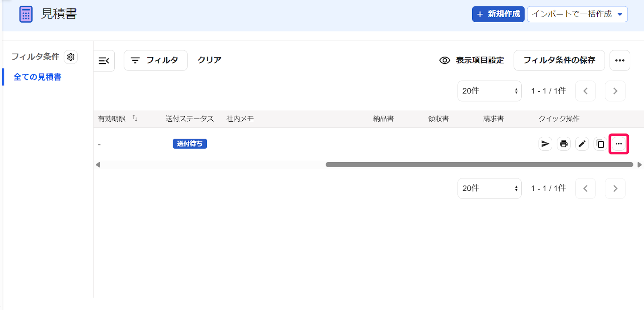
Task: Click right arrow of horizontal scrollbar
Action: tap(640, 165)
